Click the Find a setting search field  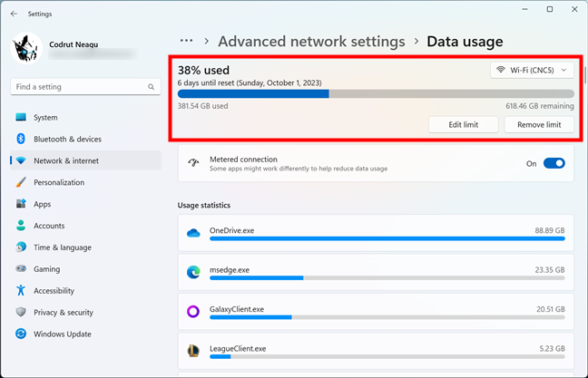85,87
